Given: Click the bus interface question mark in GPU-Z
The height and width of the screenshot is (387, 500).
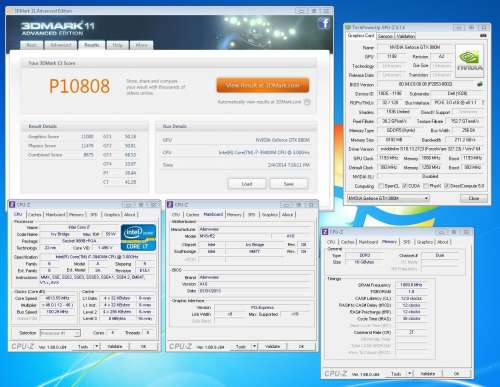Looking at the screenshot, I should [483, 103].
